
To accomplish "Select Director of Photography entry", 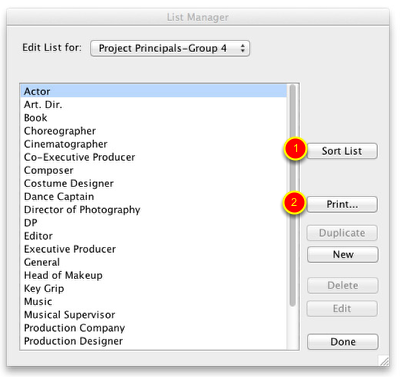I will (154, 210).
